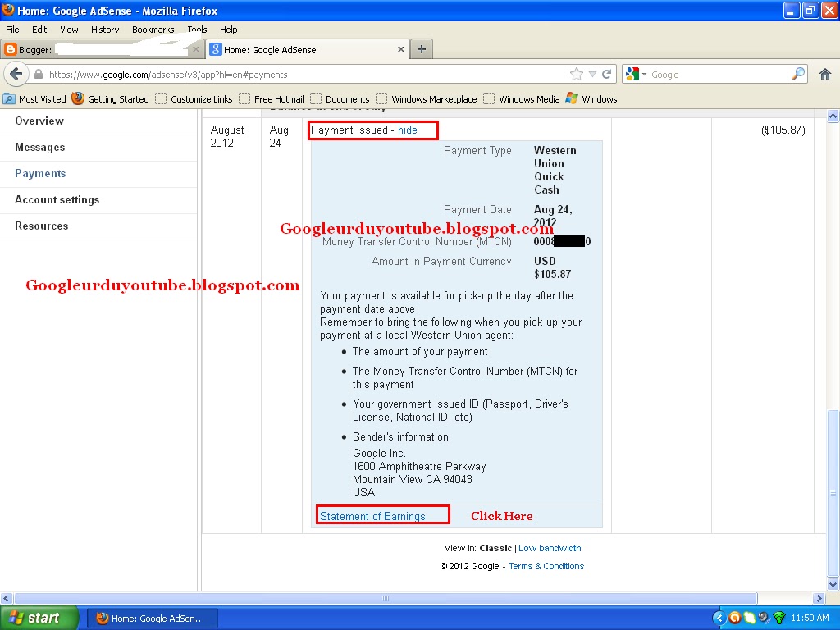Open the Windows start button

[x=39, y=619]
